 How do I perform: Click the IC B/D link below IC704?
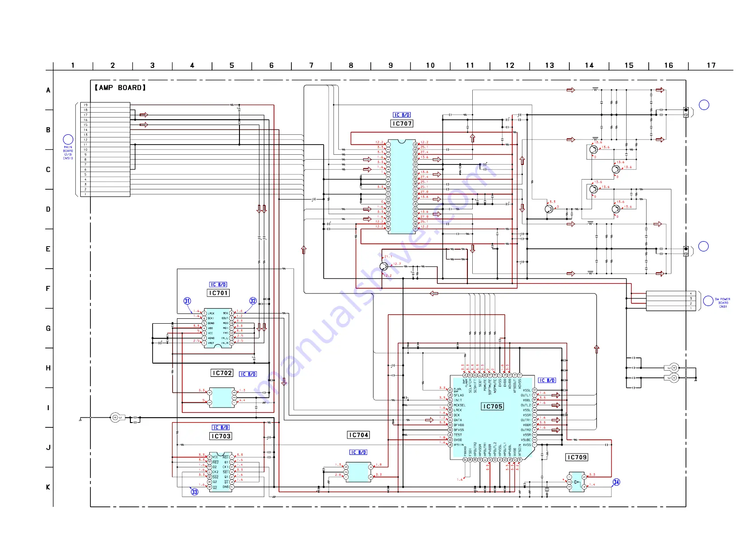click(358, 452)
